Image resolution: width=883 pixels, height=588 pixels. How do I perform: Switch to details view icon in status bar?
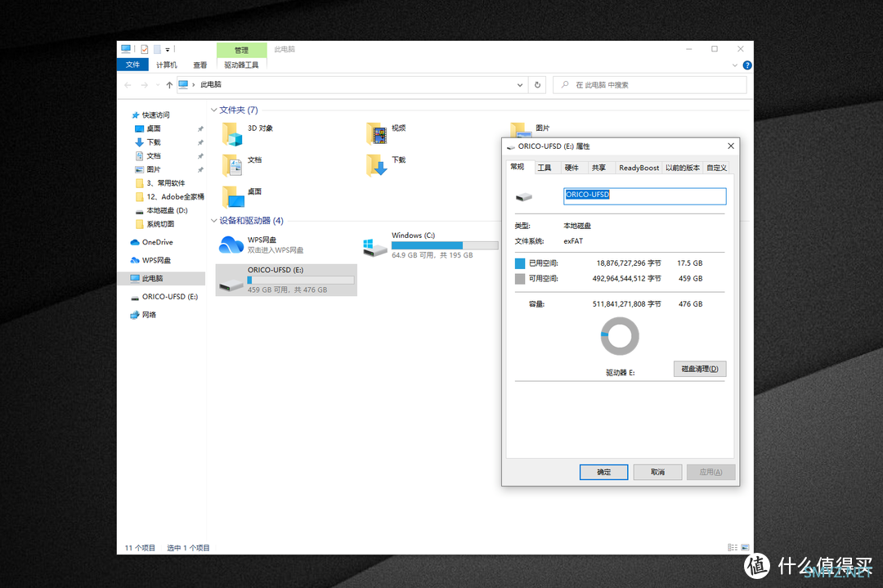[x=733, y=547]
